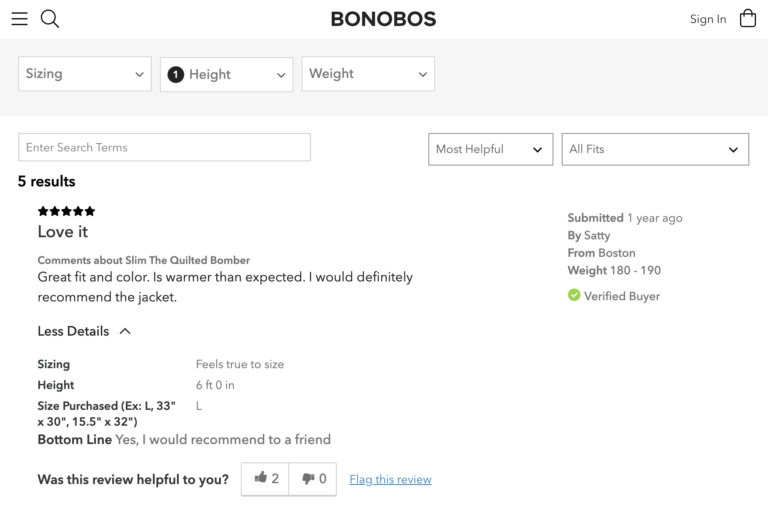Focus the Enter Search Terms field

click(164, 148)
